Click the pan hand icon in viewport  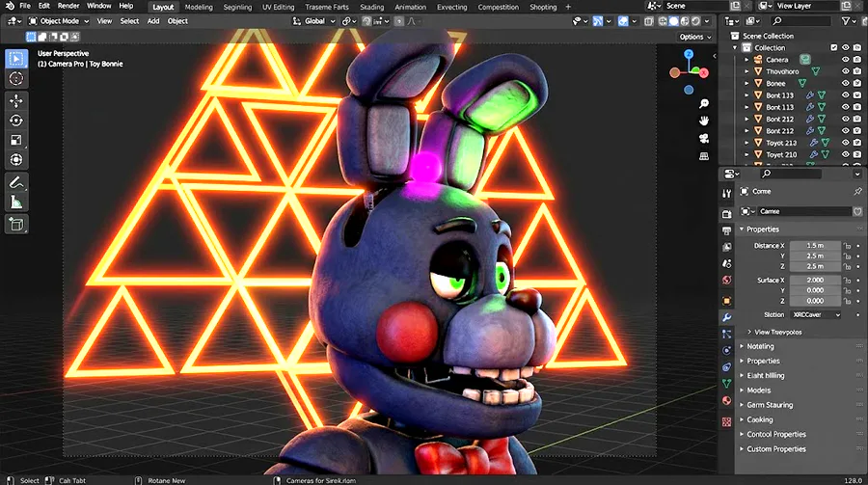704,121
